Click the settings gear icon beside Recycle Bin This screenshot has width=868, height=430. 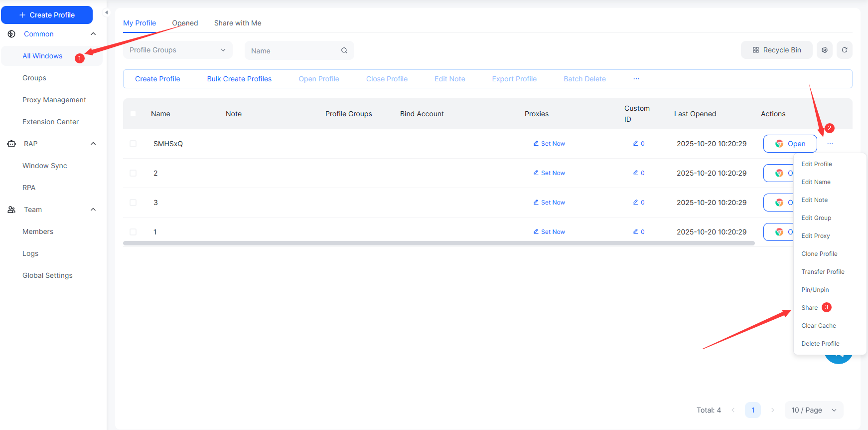(824, 50)
